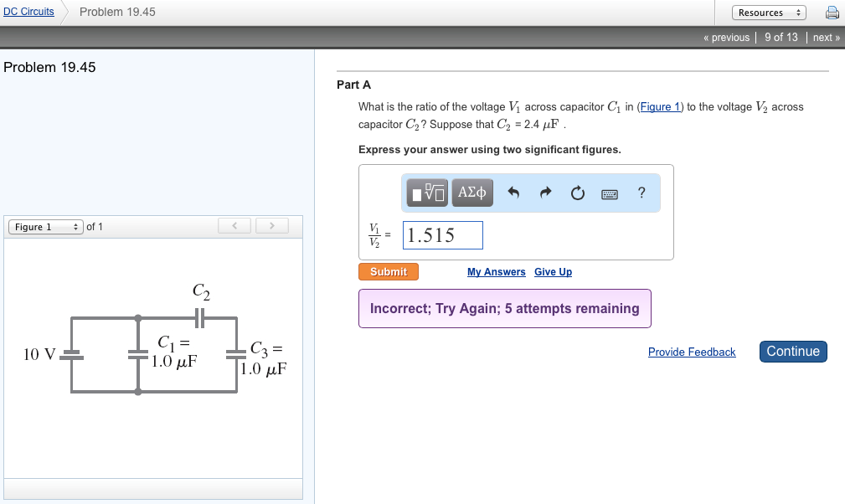Go to the DC Circuits breadcrumb
This screenshot has width=845, height=504.
[27, 11]
